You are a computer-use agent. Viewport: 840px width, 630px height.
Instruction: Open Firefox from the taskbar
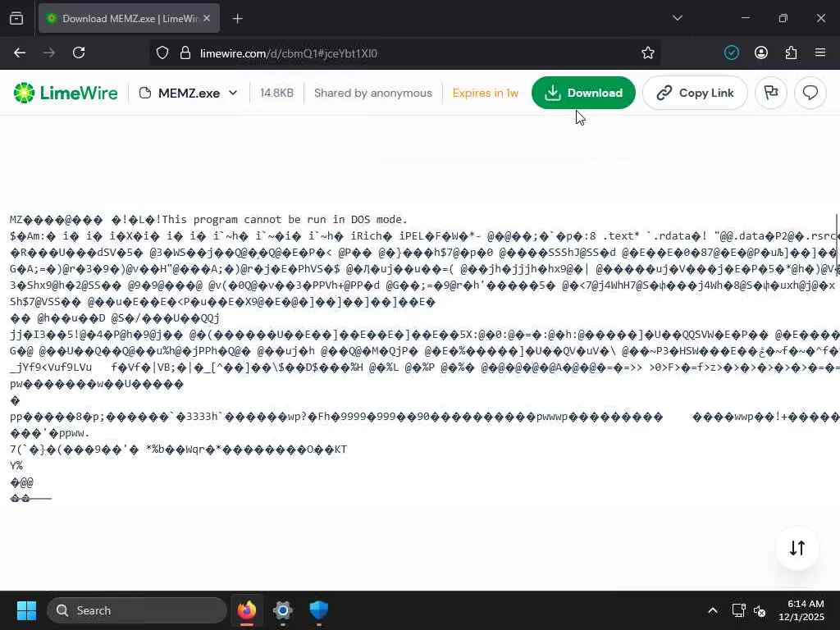246,610
